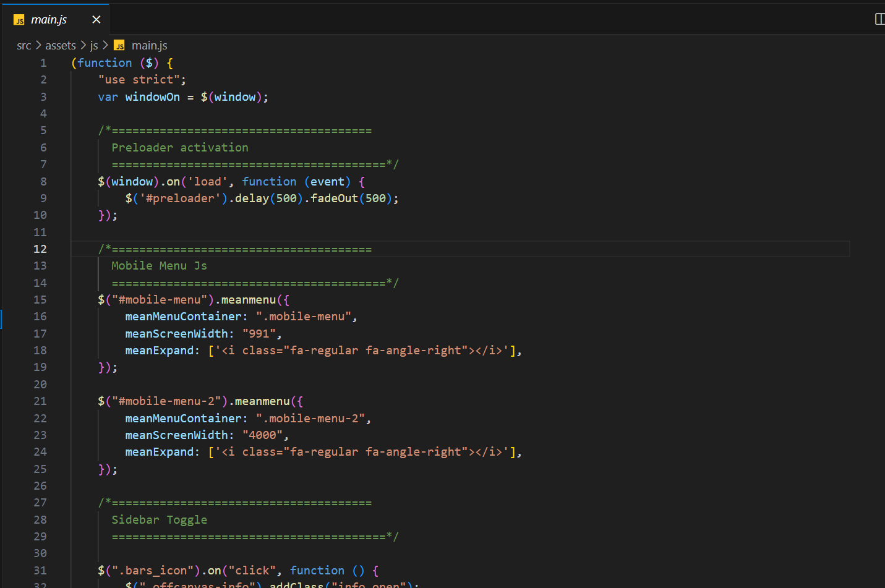This screenshot has height=588, width=885.
Task: Click the "use strict" string
Action: pyautogui.click(x=139, y=80)
